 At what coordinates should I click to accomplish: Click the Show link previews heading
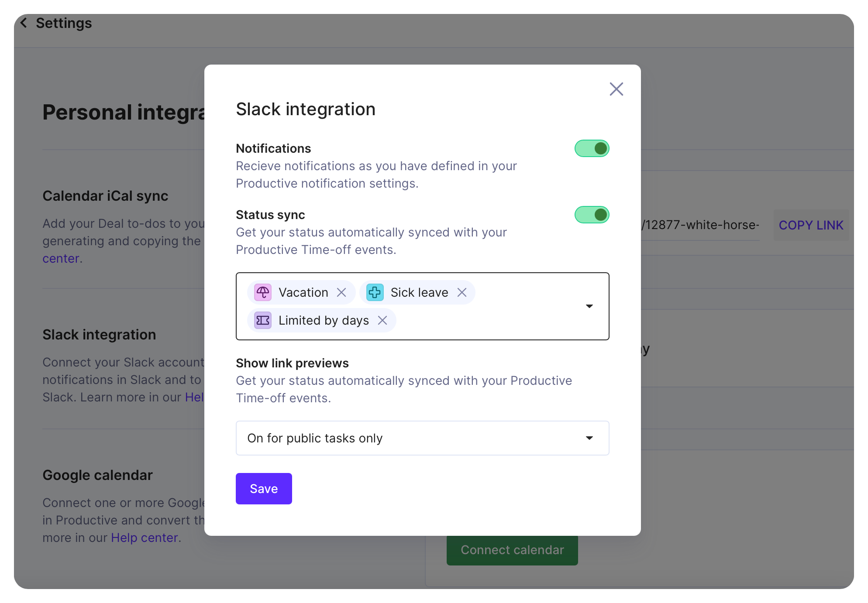(292, 363)
